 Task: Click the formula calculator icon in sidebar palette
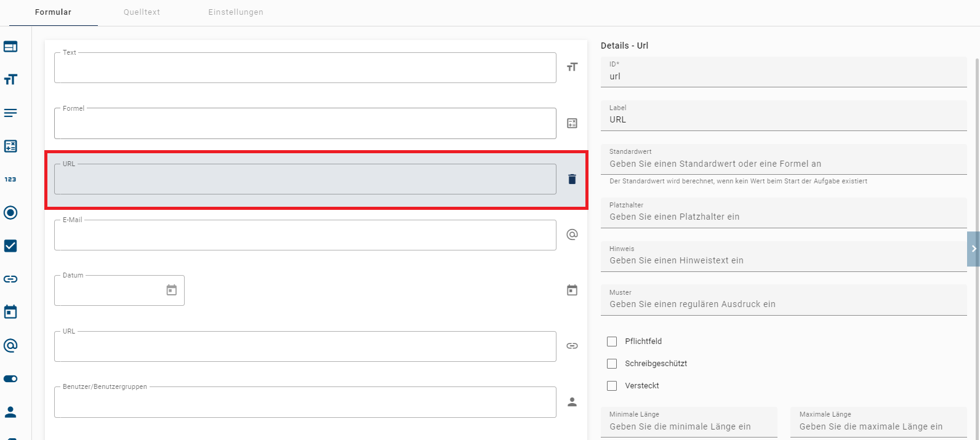click(x=10, y=146)
